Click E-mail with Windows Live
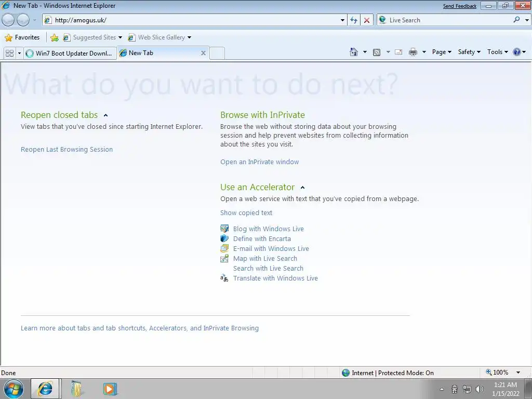The width and height of the screenshot is (532, 399). coord(271,248)
